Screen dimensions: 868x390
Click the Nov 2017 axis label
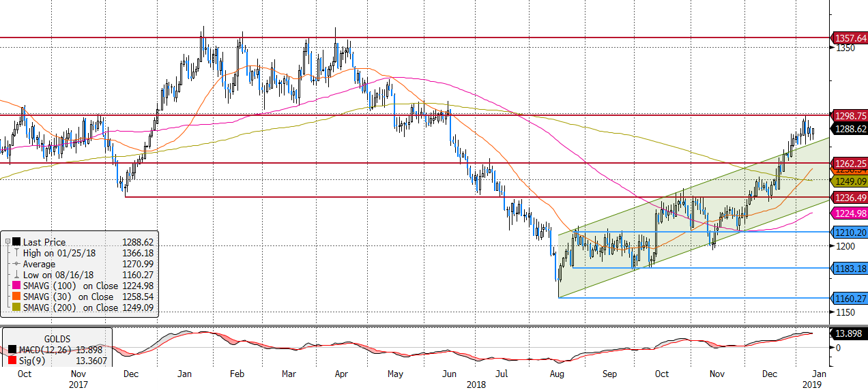coord(78,374)
